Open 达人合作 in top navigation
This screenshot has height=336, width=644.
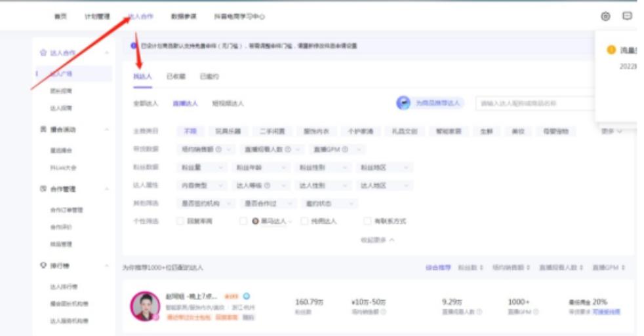click(x=140, y=16)
